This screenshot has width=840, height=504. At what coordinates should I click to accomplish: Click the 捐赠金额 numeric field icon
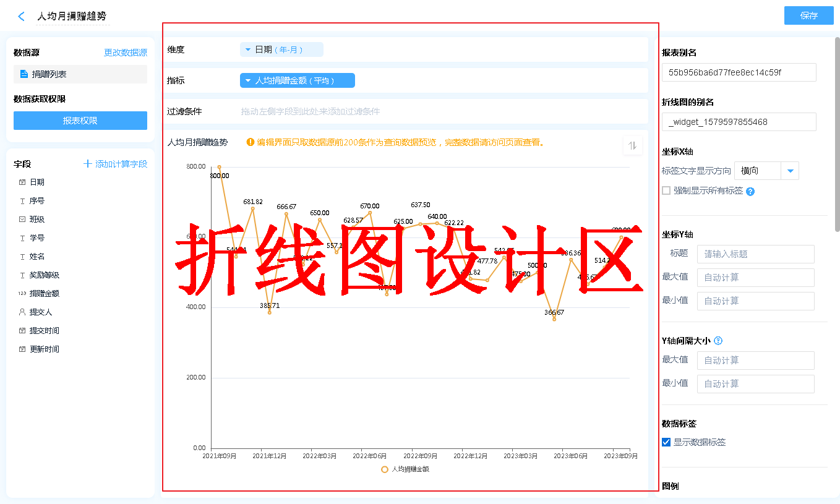22,294
